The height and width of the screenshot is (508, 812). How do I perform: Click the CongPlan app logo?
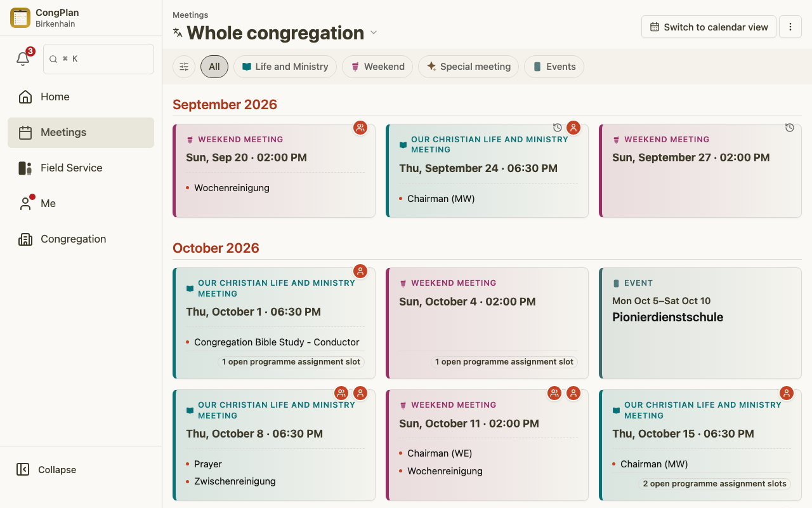pyautogui.click(x=20, y=18)
